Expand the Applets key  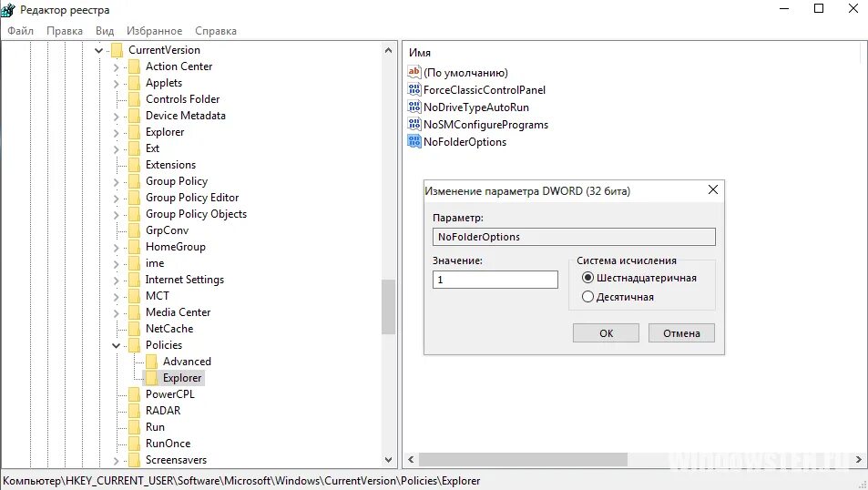click(x=116, y=84)
